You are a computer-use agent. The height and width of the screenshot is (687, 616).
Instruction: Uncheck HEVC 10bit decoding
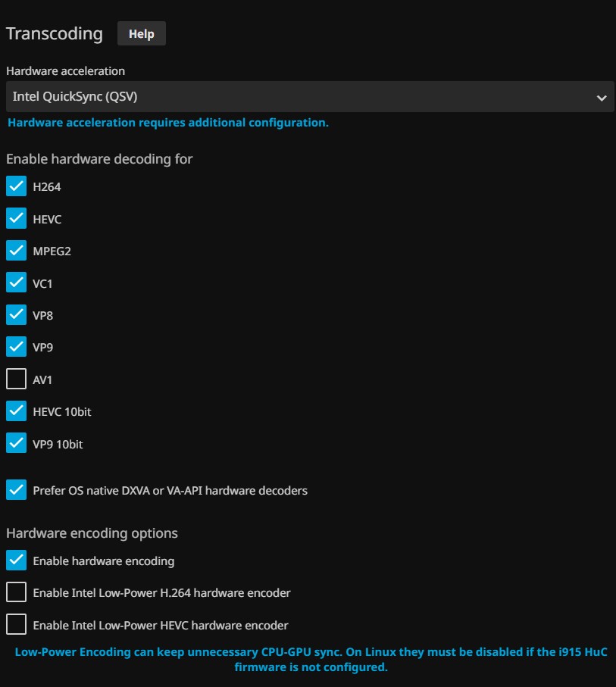16,411
